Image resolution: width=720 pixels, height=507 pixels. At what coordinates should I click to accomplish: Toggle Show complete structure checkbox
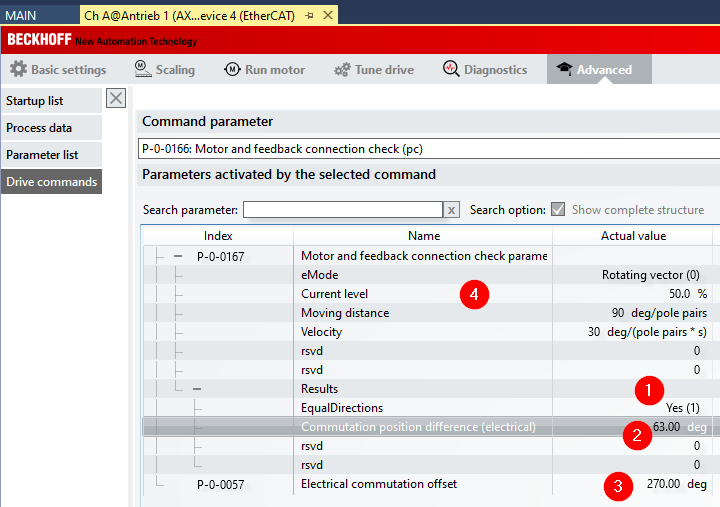tap(558, 210)
